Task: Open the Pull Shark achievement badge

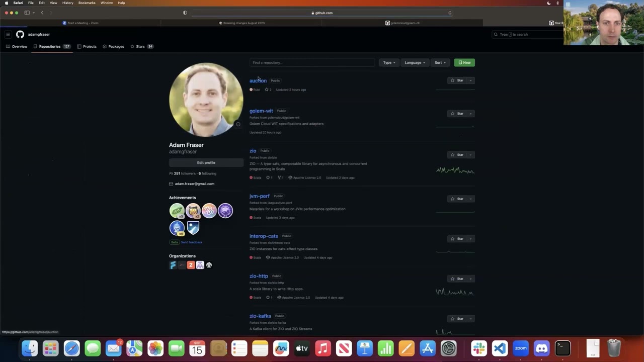Action: 177,228
